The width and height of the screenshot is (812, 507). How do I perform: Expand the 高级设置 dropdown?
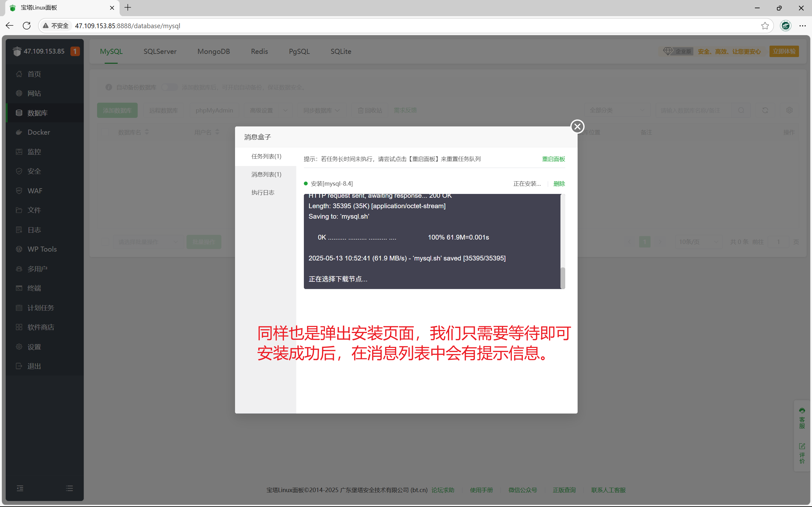tap(268, 110)
